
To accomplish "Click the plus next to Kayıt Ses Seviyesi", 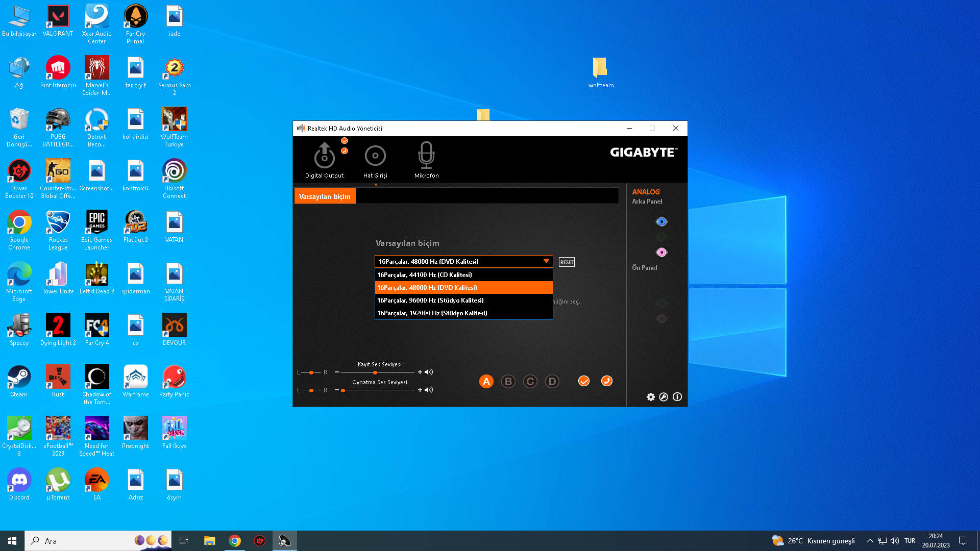I will pyautogui.click(x=420, y=372).
